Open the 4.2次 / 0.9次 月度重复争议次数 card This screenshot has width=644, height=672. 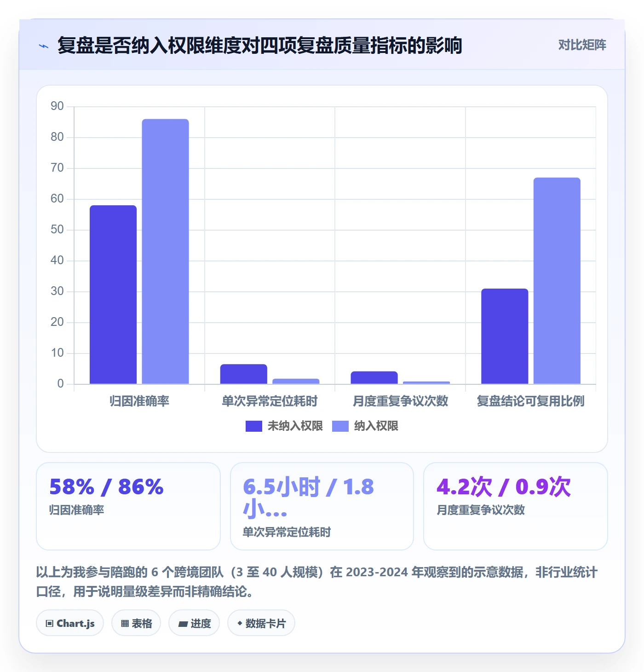tap(516, 506)
